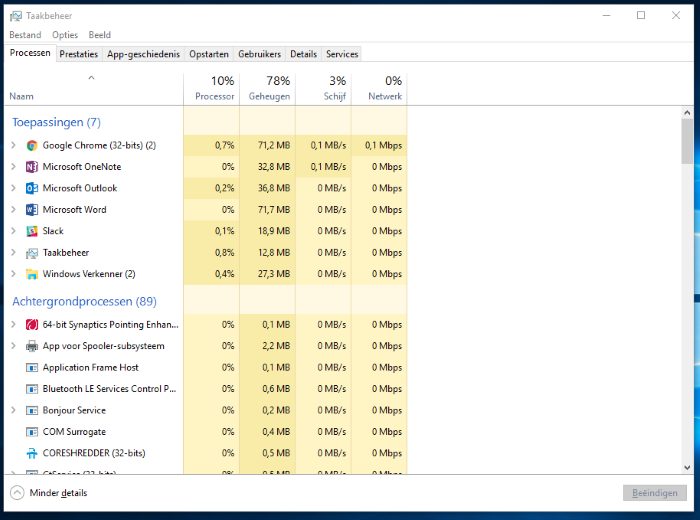
Task: Select the Microsoft OneNote icon
Action: coord(32,167)
